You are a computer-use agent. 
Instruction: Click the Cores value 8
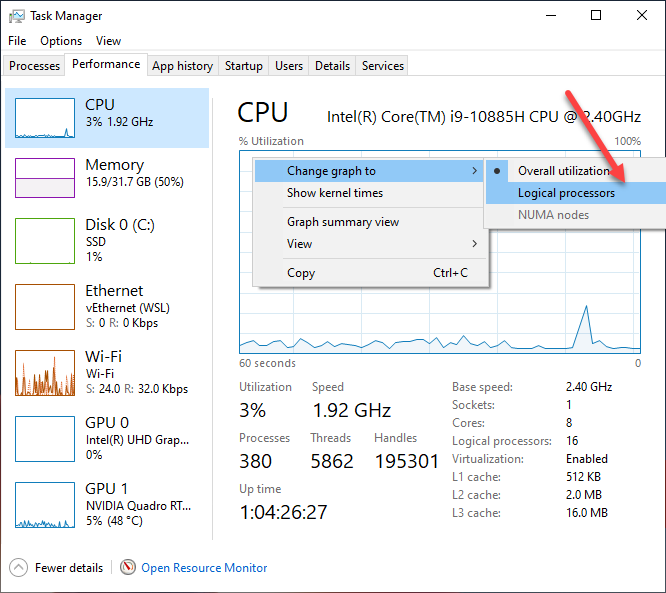pyautogui.click(x=569, y=423)
